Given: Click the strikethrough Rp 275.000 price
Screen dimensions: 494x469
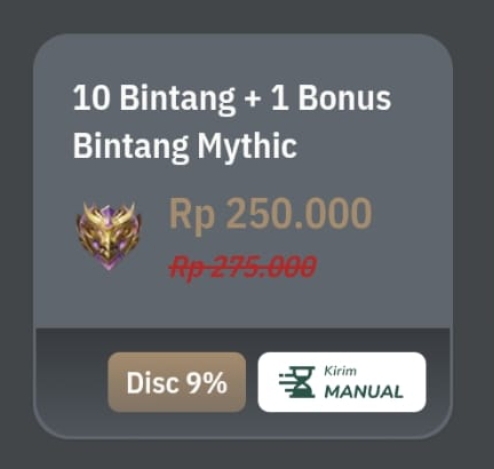Looking at the screenshot, I should (242, 267).
